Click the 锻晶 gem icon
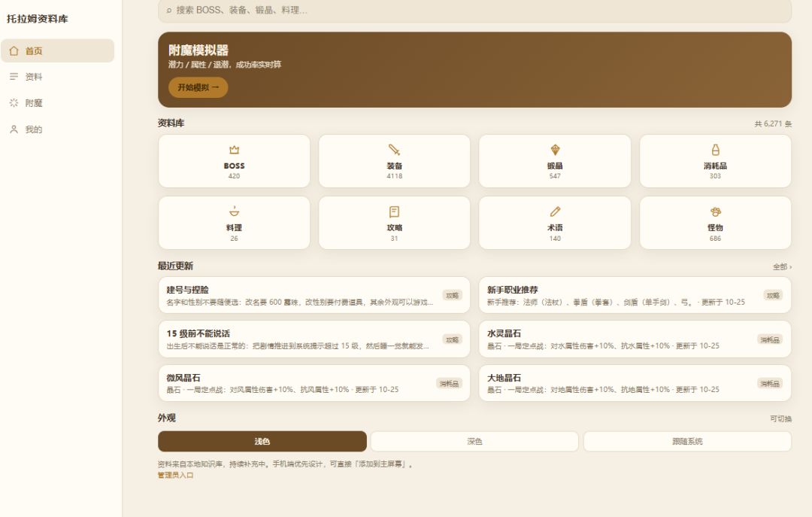Image resolution: width=812 pixels, height=517 pixels. click(555, 150)
